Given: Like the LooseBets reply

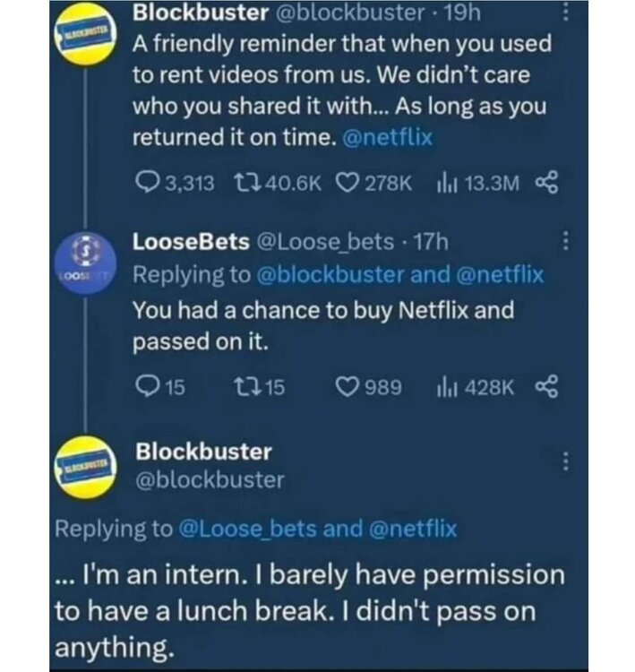Looking at the screenshot, I should coord(346,386).
